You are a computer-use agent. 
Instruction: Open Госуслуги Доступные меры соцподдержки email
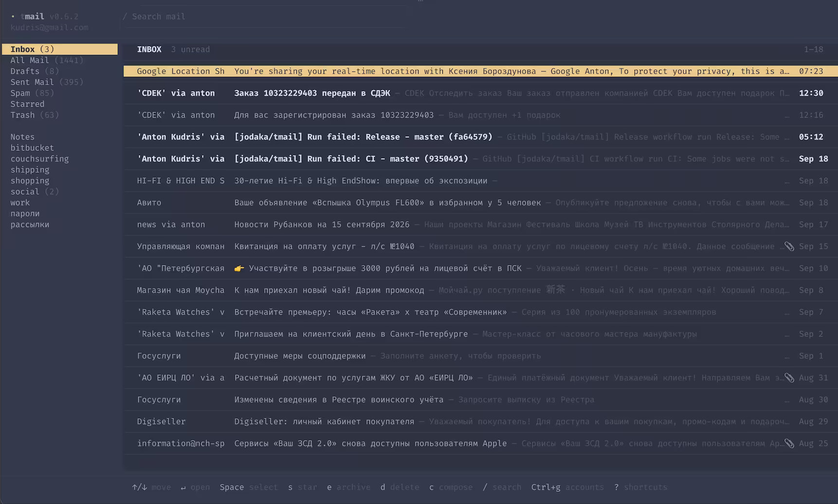pos(480,356)
